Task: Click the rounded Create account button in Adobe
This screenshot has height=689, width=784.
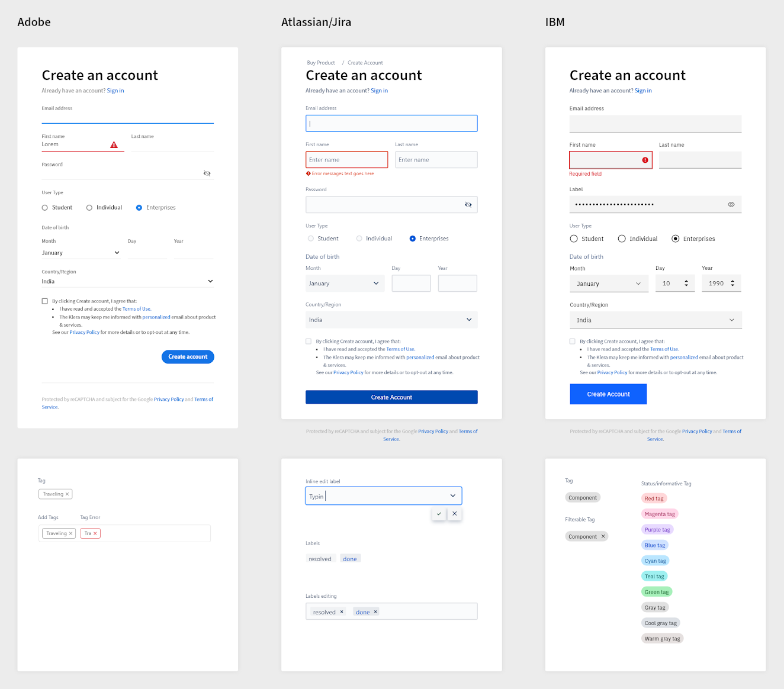Action: pos(188,357)
